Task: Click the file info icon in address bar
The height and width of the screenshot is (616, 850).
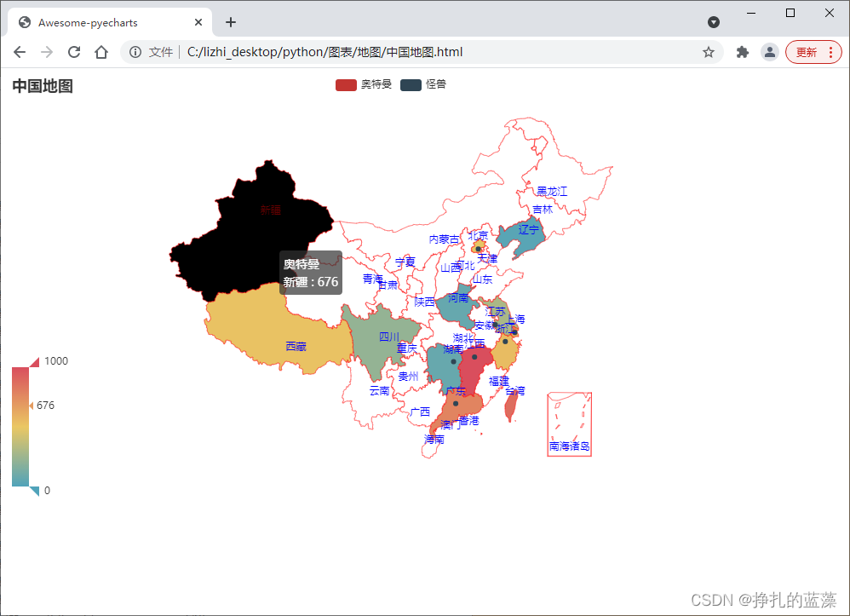Action: pos(135,52)
